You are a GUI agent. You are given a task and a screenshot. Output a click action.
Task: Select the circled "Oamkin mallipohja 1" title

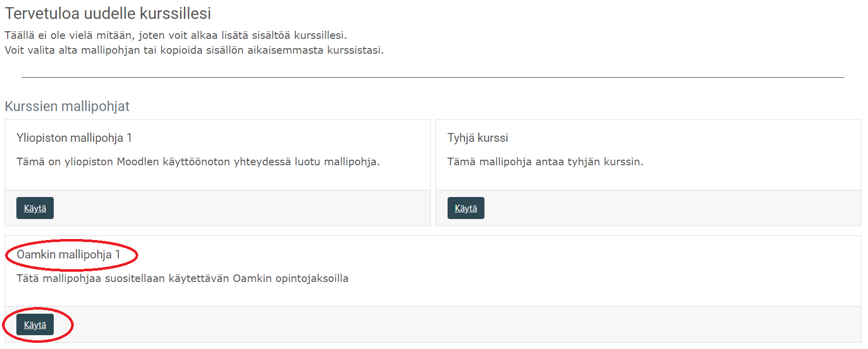(69, 254)
